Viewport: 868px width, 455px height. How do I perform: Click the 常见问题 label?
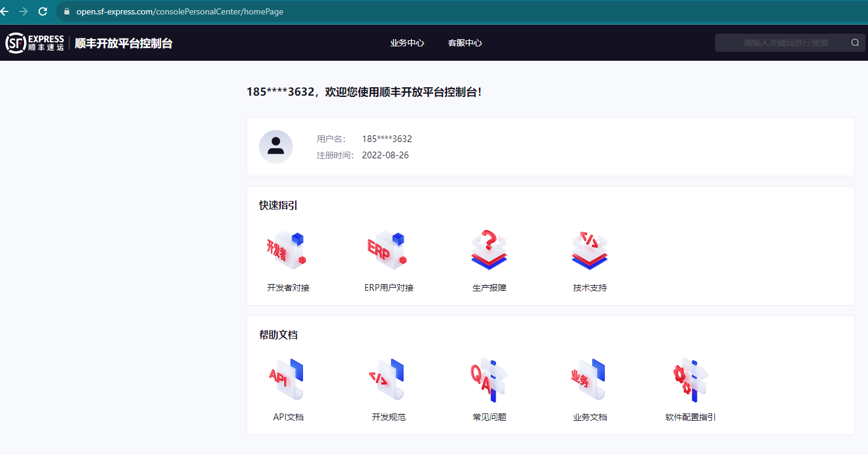(489, 417)
